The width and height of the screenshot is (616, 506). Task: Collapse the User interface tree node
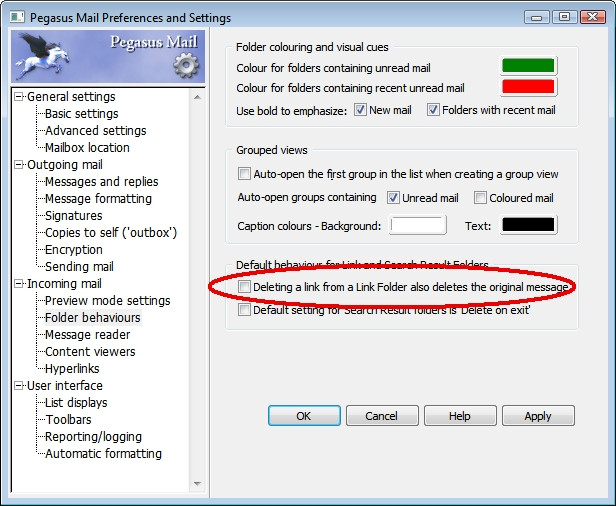point(19,386)
